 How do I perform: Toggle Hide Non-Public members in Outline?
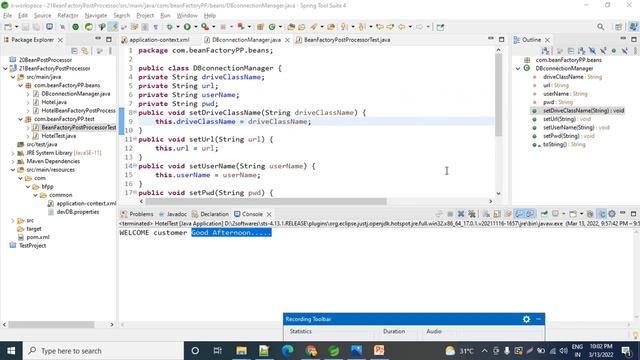click(613, 51)
